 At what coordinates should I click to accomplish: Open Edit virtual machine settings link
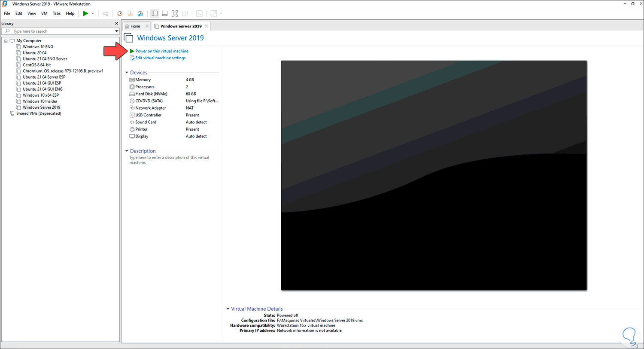click(161, 58)
